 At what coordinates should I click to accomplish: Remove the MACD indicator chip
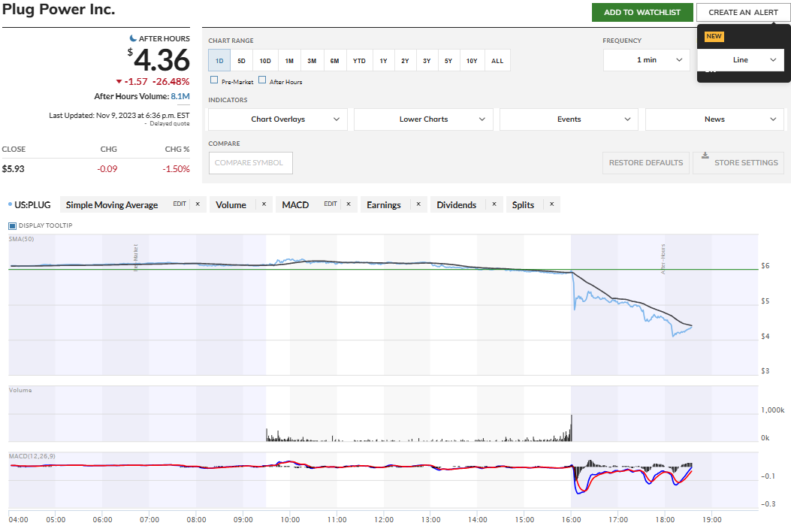click(x=349, y=204)
